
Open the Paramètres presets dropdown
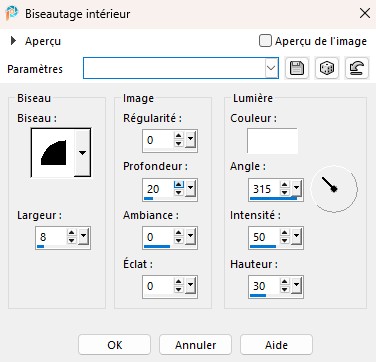coord(271,68)
